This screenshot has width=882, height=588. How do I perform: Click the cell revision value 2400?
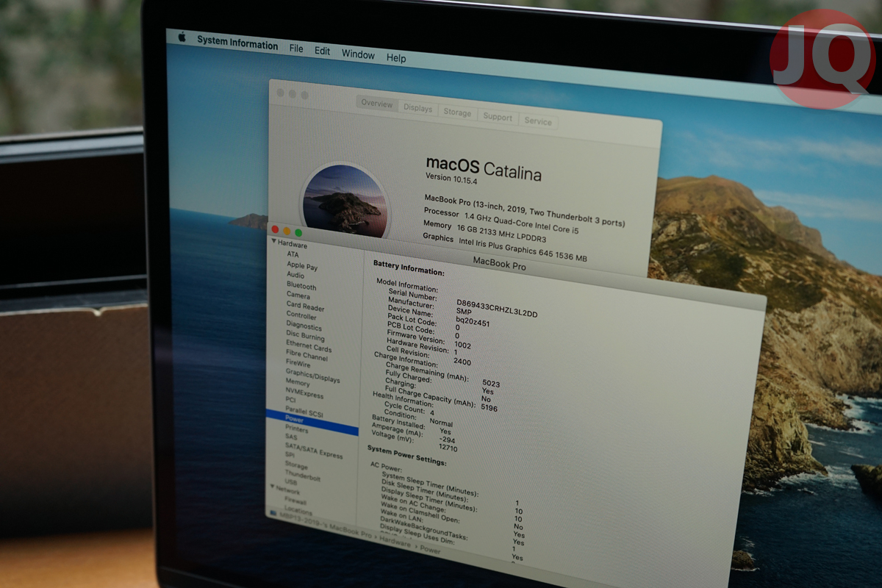point(462,362)
